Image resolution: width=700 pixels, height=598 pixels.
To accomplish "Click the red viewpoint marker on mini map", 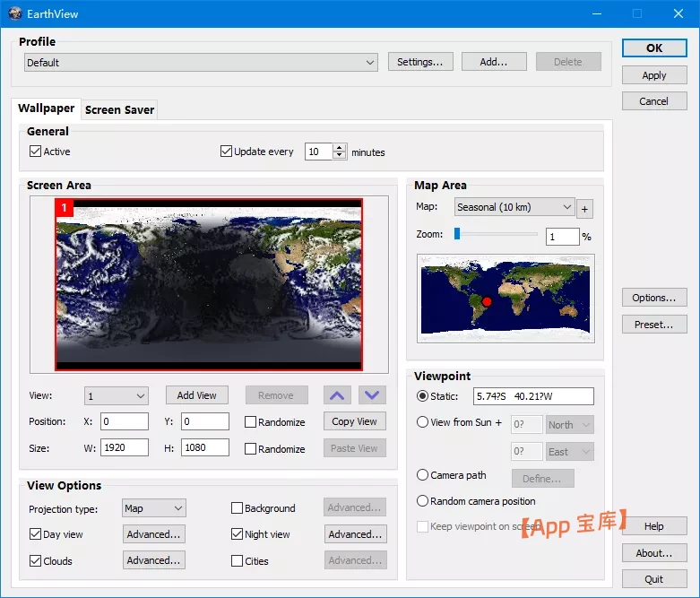I will 487,302.
